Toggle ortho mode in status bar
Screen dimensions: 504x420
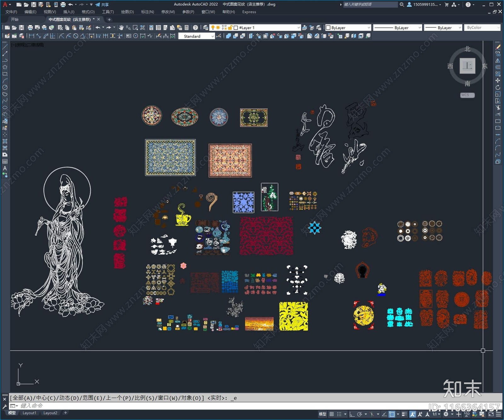(352, 414)
